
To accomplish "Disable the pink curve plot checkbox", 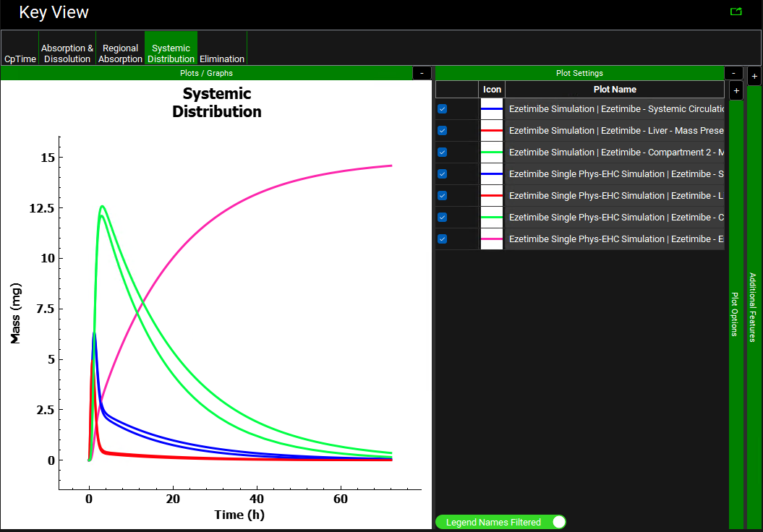I will 443,239.
